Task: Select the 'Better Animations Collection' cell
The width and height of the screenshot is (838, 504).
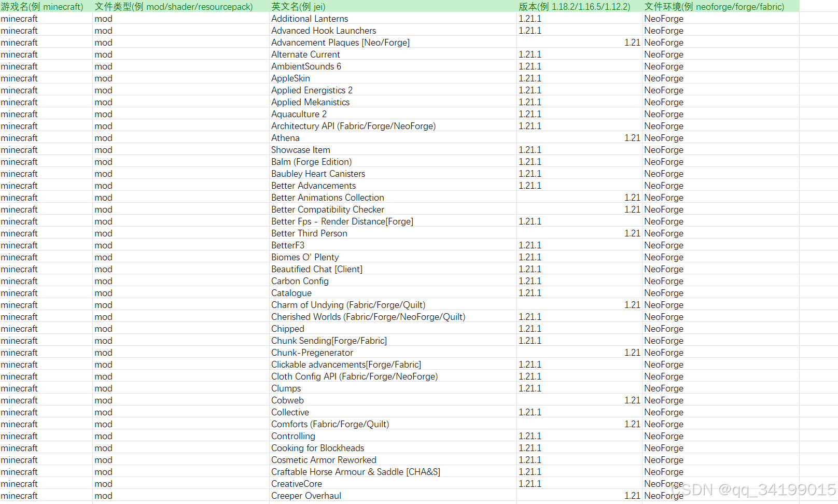Action: (x=393, y=198)
